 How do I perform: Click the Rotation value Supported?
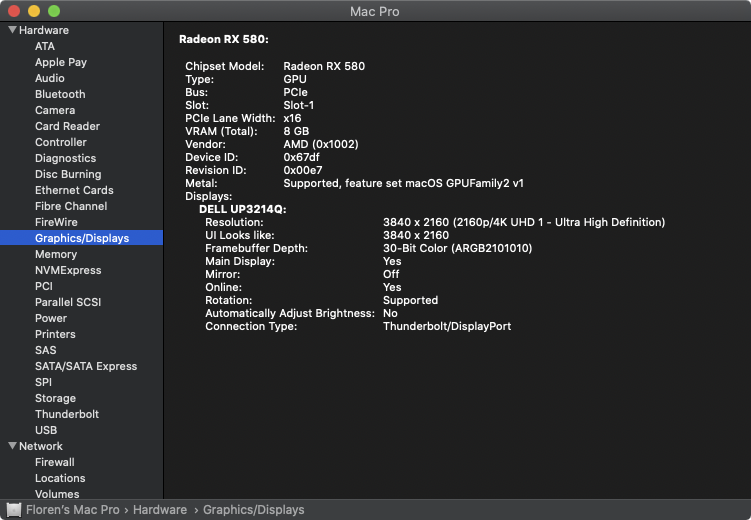(410, 300)
